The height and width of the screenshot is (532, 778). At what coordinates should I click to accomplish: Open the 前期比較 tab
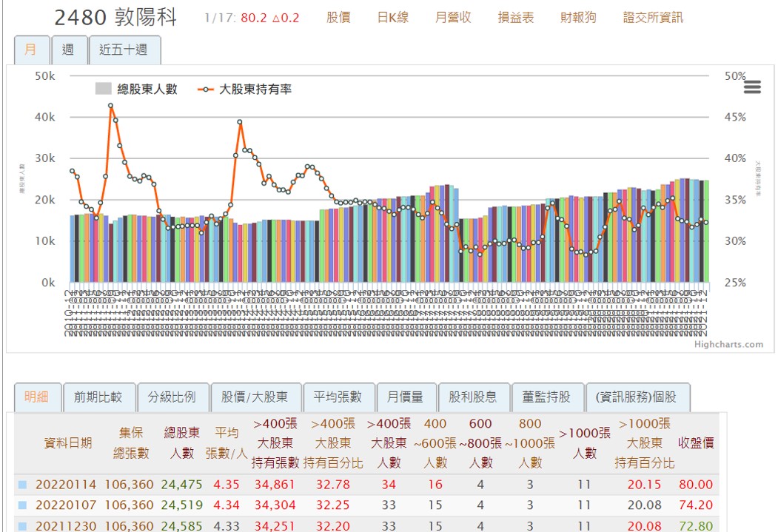[x=98, y=397]
